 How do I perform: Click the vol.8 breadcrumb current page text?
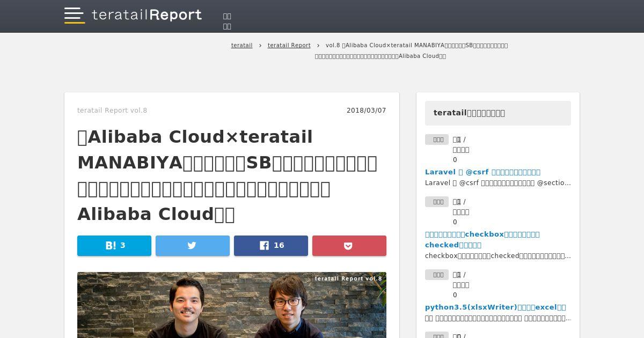coord(412,50)
